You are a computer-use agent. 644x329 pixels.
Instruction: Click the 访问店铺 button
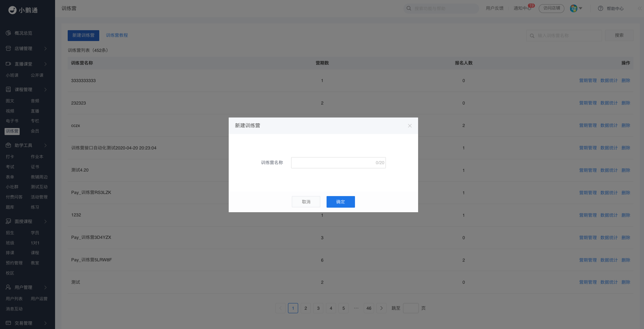[551, 8]
